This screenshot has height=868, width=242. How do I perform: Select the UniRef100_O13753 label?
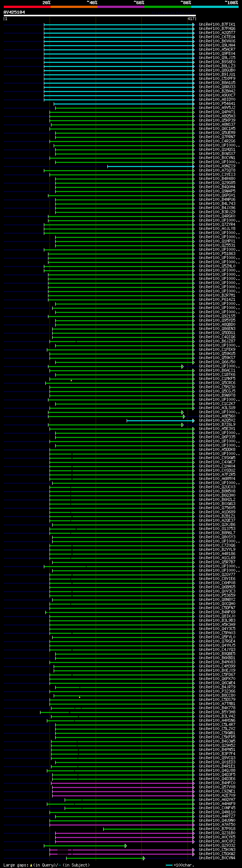click(217, 529)
